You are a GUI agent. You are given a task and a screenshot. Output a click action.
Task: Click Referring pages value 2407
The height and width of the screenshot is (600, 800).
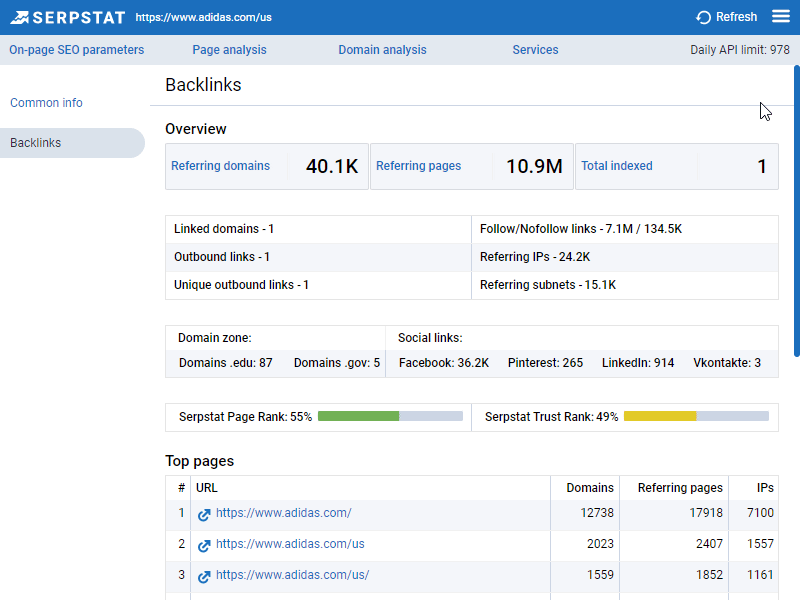click(x=710, y=544)
